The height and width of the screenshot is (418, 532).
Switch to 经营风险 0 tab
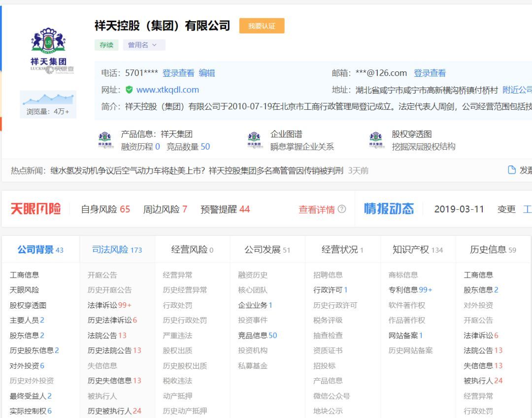pyautogui.click(x=193, y=250)
